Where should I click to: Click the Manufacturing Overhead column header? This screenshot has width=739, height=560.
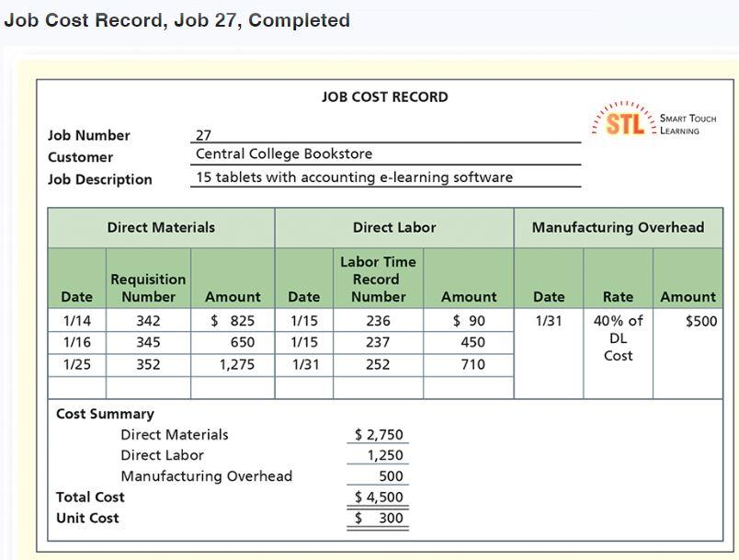click(x=618, y=227)
